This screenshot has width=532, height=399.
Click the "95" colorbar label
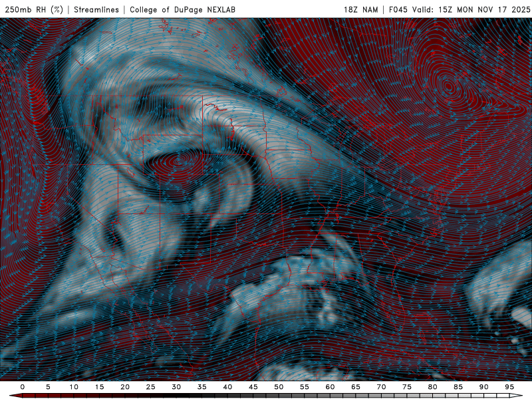click(x=509, y=387)
